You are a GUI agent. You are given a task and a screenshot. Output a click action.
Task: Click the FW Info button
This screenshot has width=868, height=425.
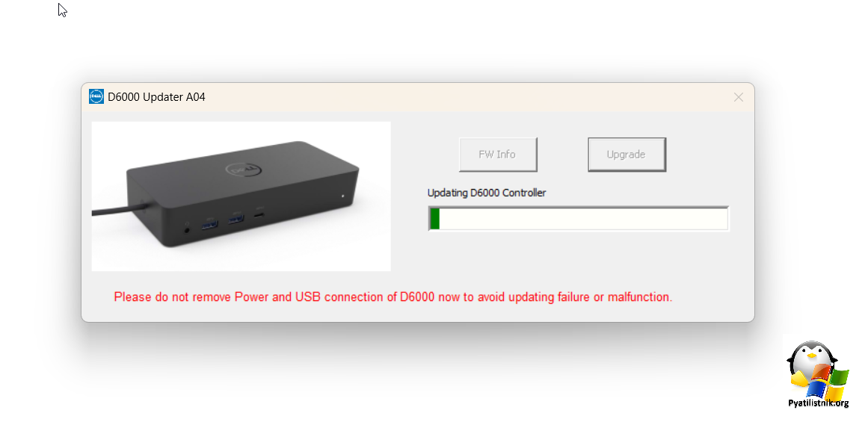498,155
